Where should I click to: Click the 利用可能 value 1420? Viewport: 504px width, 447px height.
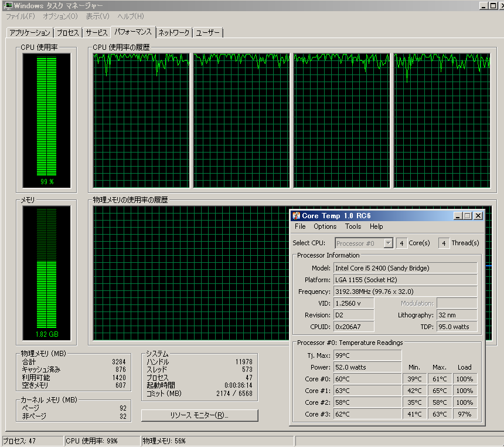(119, 378)
